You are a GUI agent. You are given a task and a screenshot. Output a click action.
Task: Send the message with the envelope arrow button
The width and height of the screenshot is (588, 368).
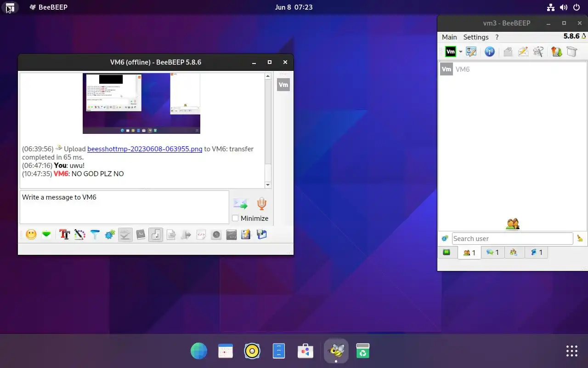(240, 203)
